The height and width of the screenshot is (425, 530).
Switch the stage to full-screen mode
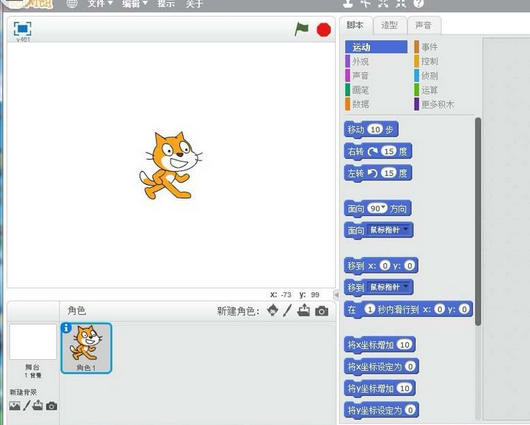click(x=23, y=29)
